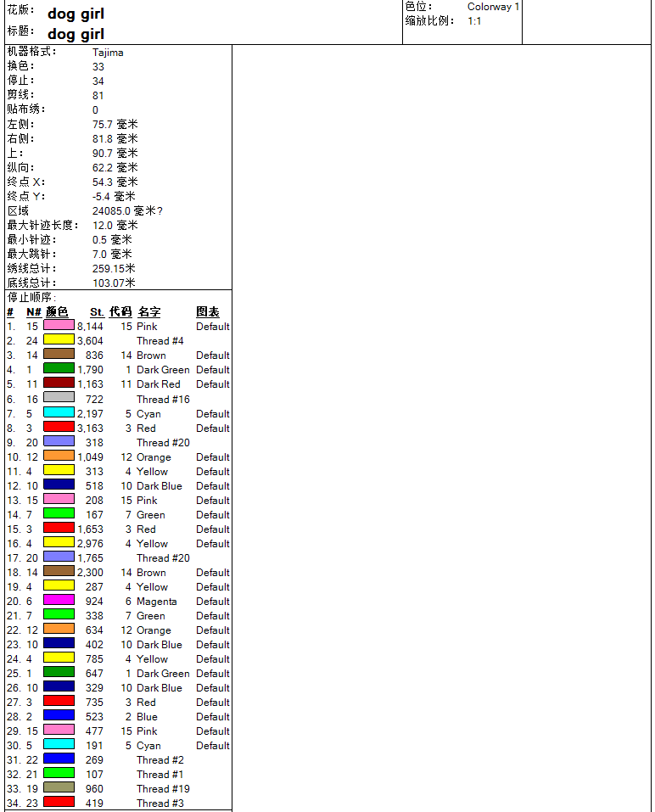The height and width of the screenshot is (812, 655).
Task: Click the 'Cyan' name in row 7
Action: pos(148,414)
